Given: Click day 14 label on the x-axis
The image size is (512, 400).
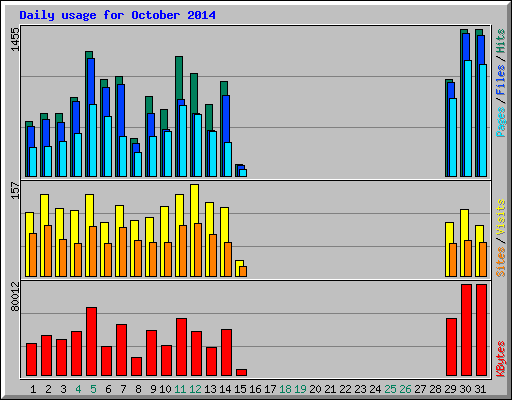Looking at the screenshot, I should [x=225, y=389].
